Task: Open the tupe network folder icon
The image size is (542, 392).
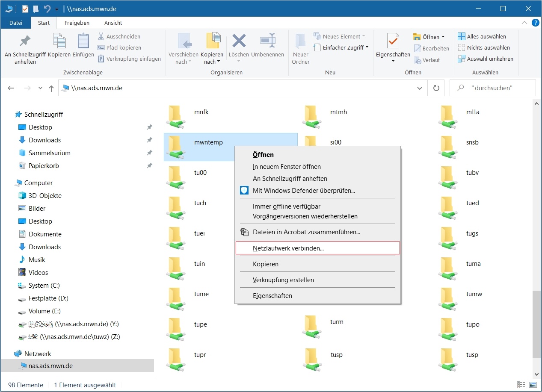Action: 176,329
